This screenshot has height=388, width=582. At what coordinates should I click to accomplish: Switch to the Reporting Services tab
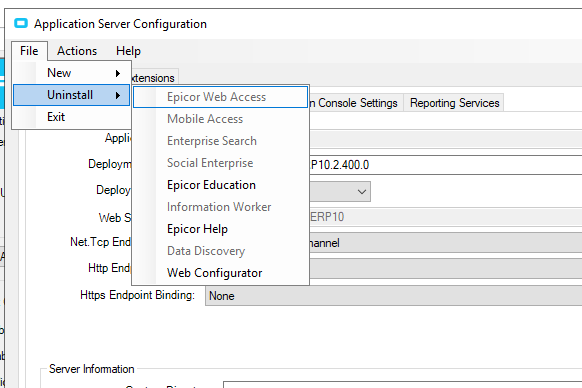(454, 103)
